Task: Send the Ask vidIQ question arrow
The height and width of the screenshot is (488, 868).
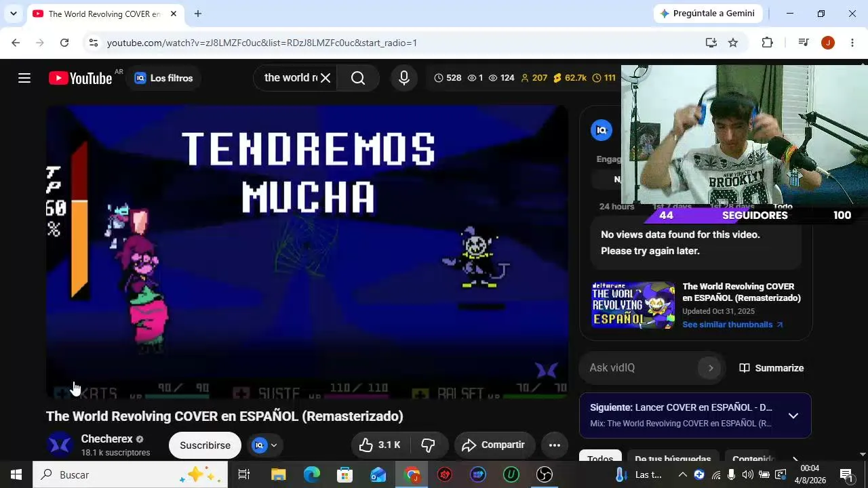Action: click(711, 368)
